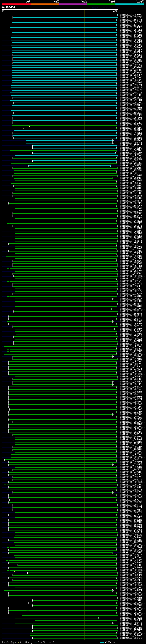Select the UniRef100_O76968 label

(131, 180)
